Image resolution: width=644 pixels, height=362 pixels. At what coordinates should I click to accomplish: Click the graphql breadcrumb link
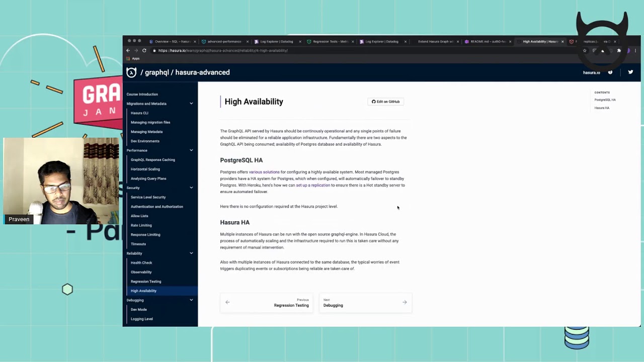(157, 72)
